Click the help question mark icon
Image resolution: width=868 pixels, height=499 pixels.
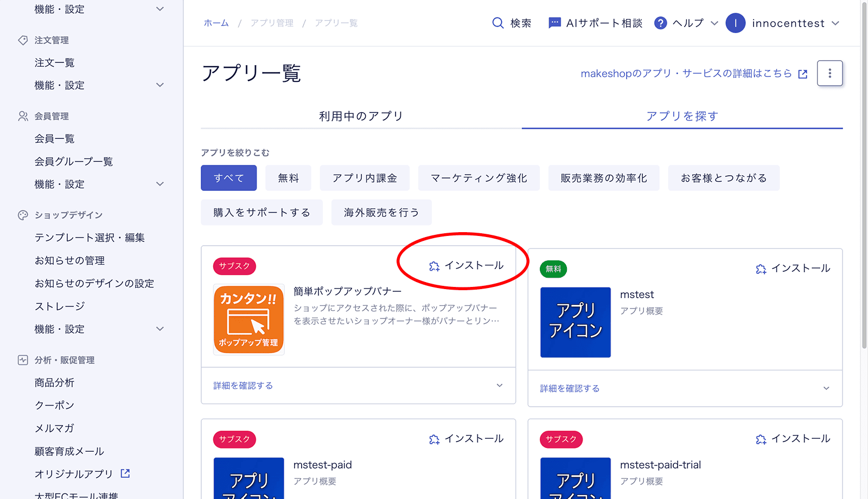click(660, 23)
